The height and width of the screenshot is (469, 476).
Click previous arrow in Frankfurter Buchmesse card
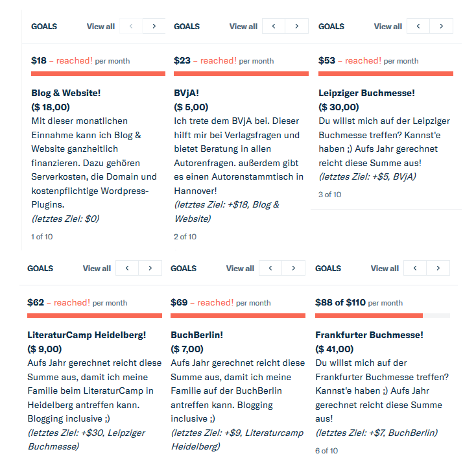[415, 269]
